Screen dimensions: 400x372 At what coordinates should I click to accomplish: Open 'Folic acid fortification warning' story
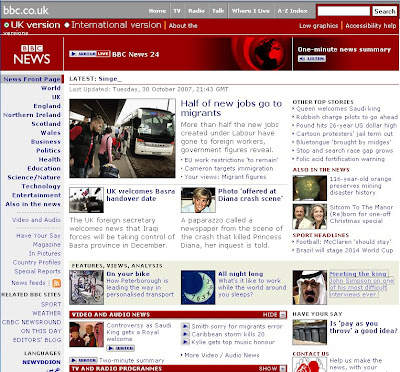[x=340, y=159]
